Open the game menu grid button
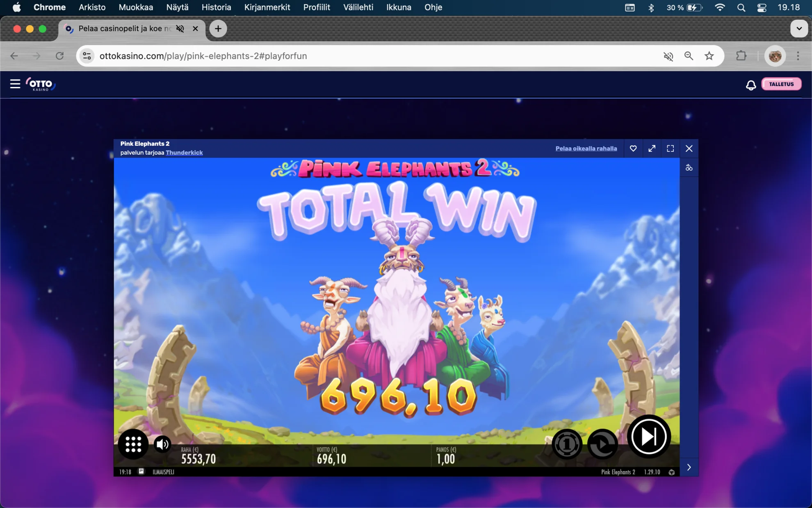 (133, 444)
